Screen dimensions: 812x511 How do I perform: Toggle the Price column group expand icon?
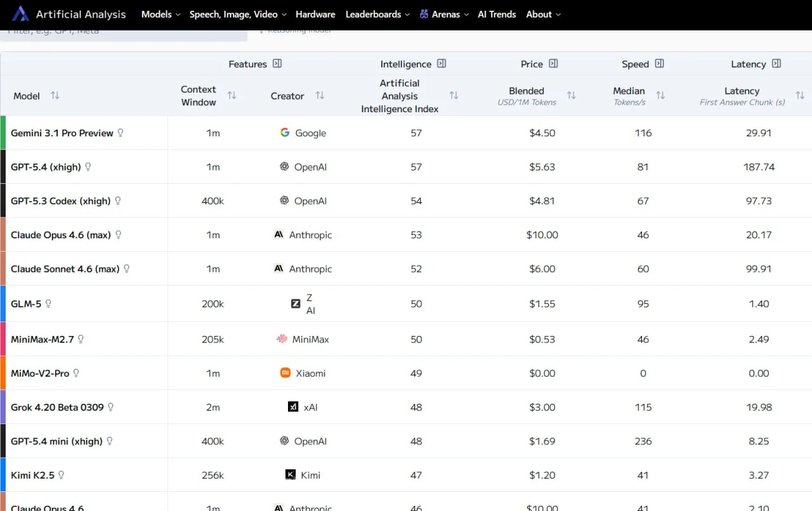click(x=553, y=64)
